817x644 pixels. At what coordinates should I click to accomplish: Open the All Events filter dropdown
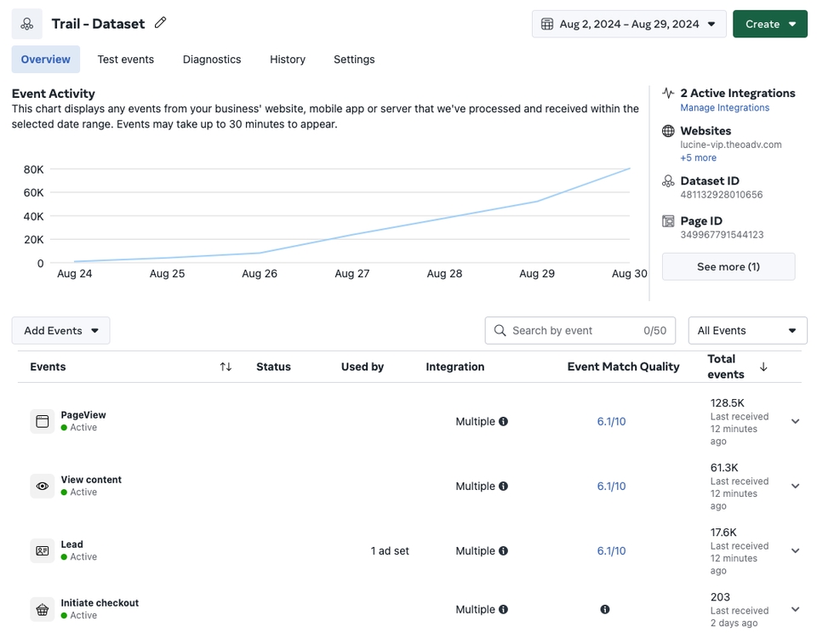coord(747,330)
